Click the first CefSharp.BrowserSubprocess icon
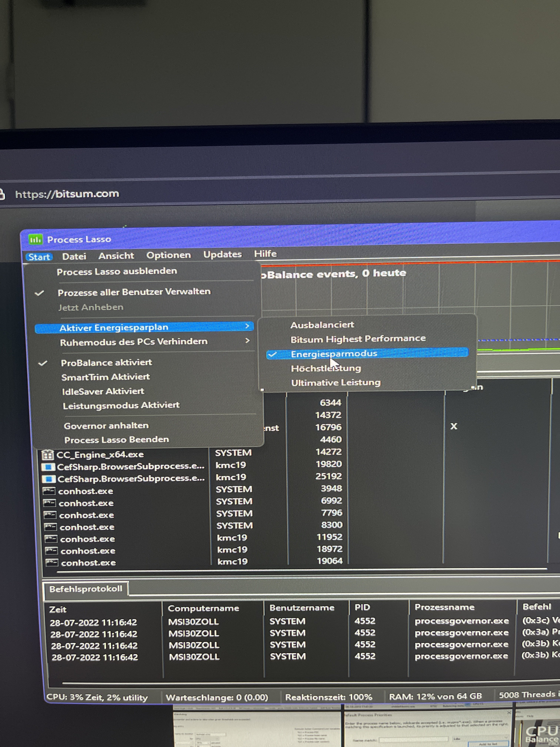The width and height of the screenshot is (560, 747). pos(48,467)
